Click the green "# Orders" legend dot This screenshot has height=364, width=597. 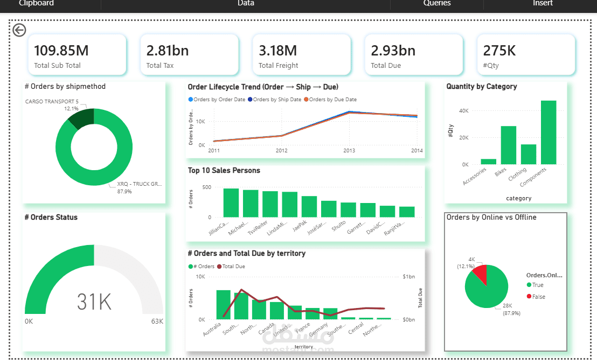click(190, 266)
